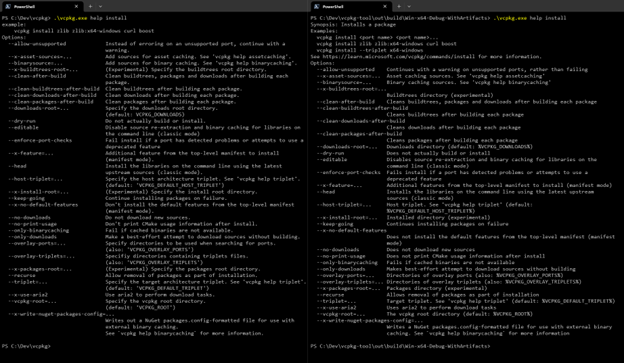Click '--recurse' in the C:\Dev\vcpkg terminal

click(x=22, y=275)
